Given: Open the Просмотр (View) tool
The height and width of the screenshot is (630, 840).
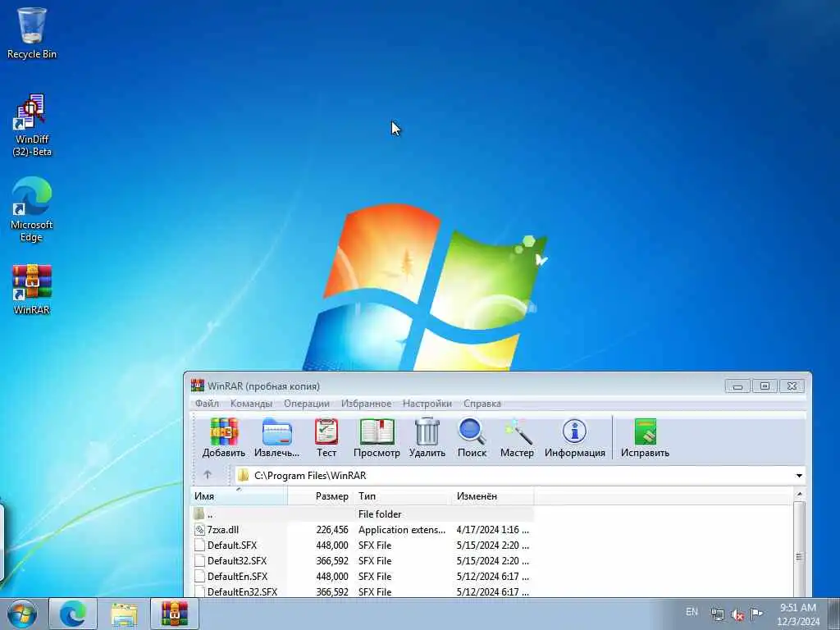Looking at the screenshot, I should pos(377,438).
